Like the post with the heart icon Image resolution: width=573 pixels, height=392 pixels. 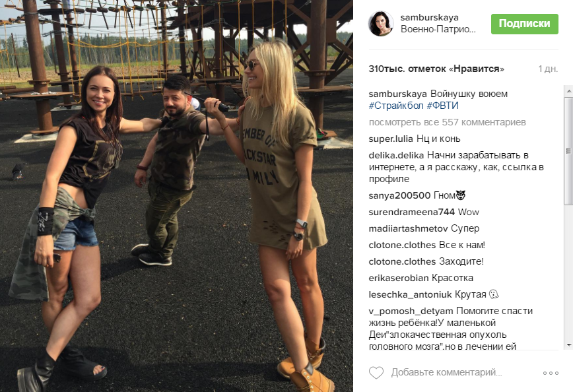coord(376,373)
